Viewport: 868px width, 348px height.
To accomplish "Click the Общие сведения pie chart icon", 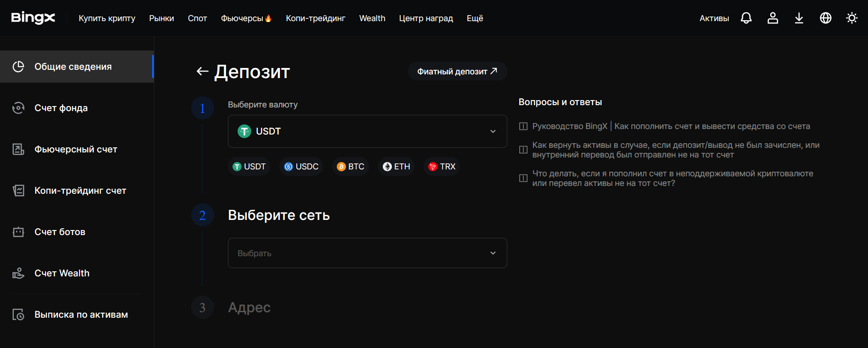I will (18, 67).
